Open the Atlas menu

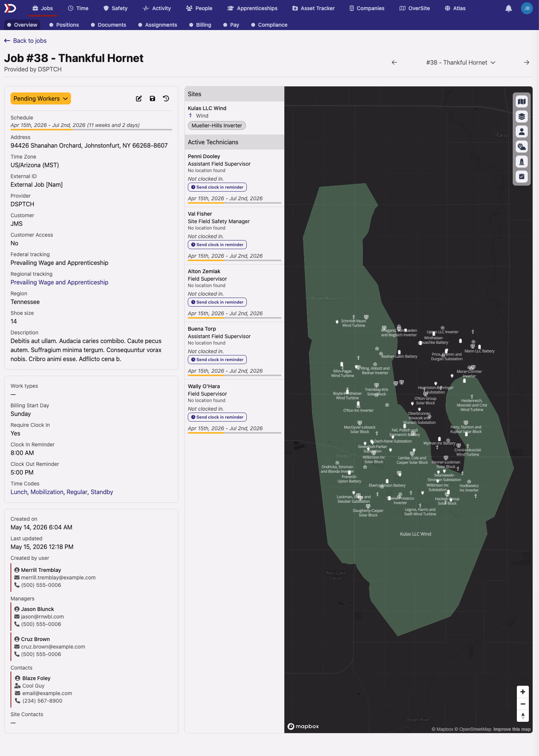(455, 8)
